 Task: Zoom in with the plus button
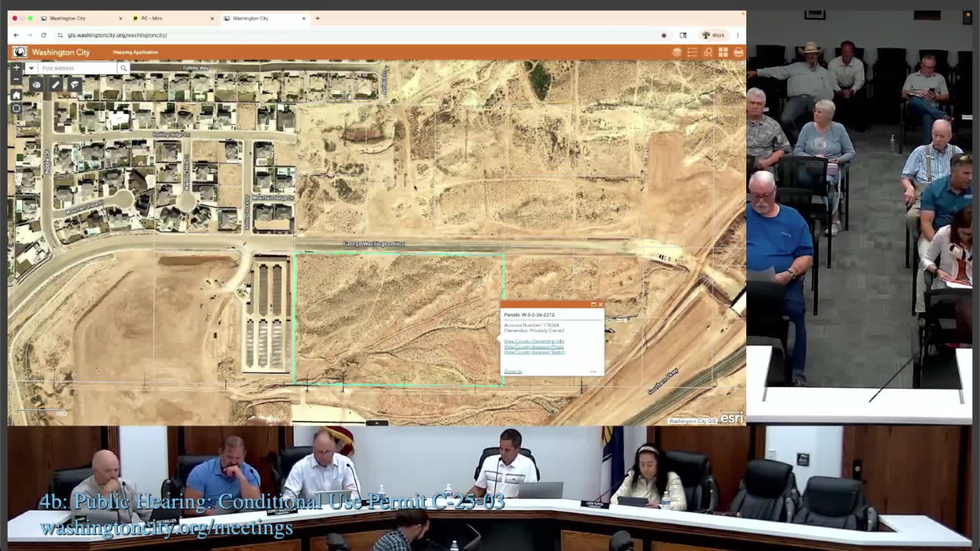pos(16,68)
